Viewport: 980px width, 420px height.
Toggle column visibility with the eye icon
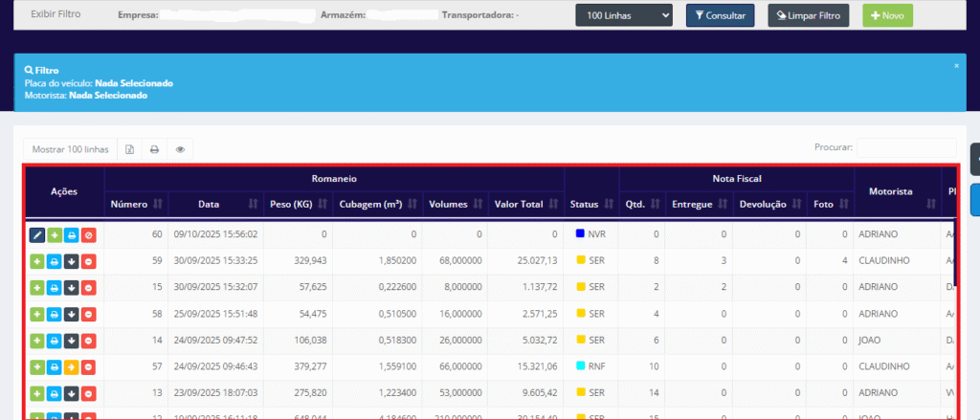point(179,149)
